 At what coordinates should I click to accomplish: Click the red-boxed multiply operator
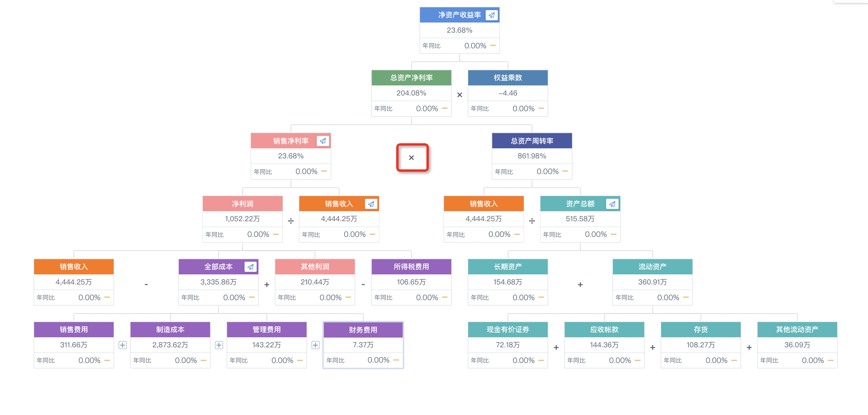[x=411, y=158]
